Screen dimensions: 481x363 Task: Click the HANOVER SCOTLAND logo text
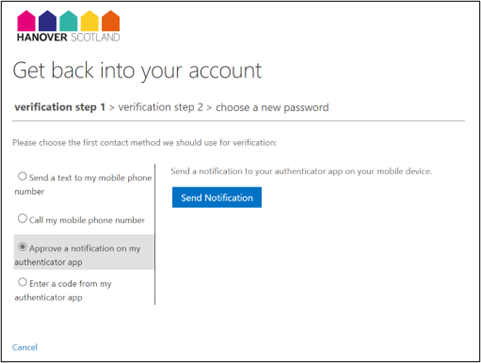[x=68, y=37]
